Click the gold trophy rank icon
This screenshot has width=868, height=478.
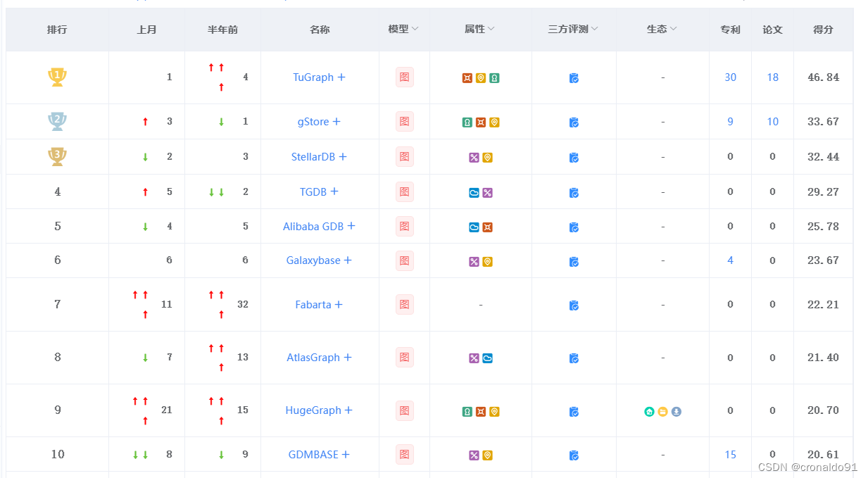click(57, 77)
